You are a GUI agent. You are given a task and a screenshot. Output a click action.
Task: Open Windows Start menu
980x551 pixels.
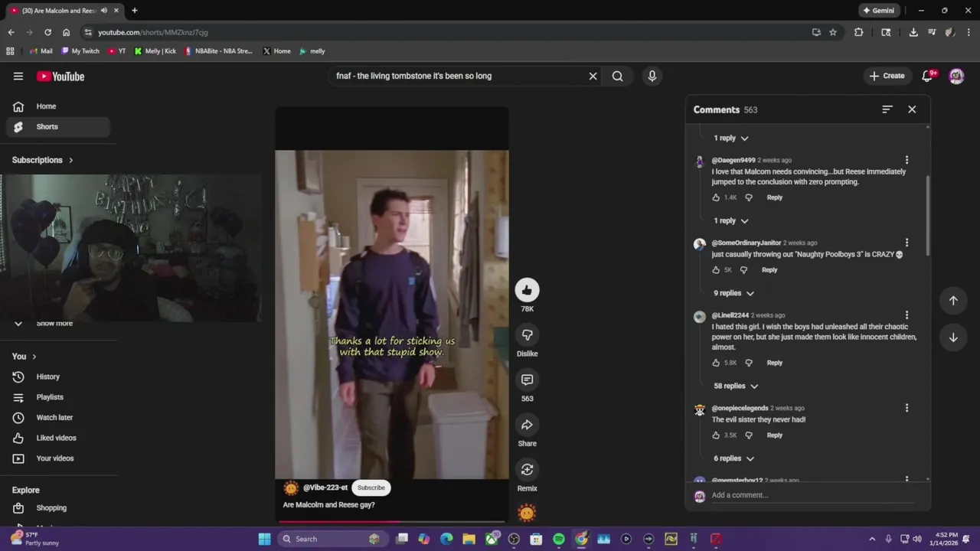pyautogui.click(x=264, y=539)
